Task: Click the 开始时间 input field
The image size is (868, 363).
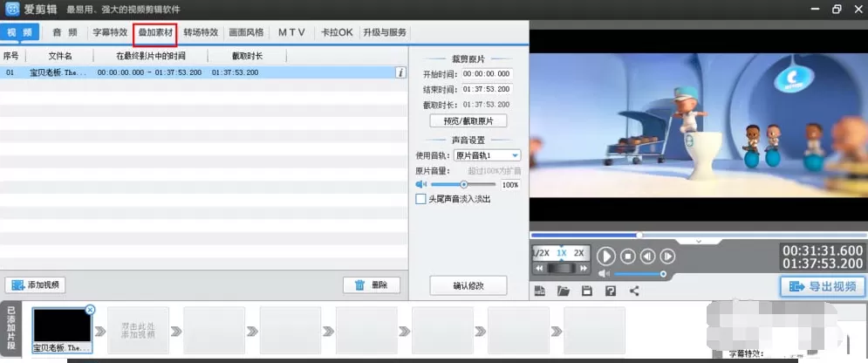Action: click(488, 73)
